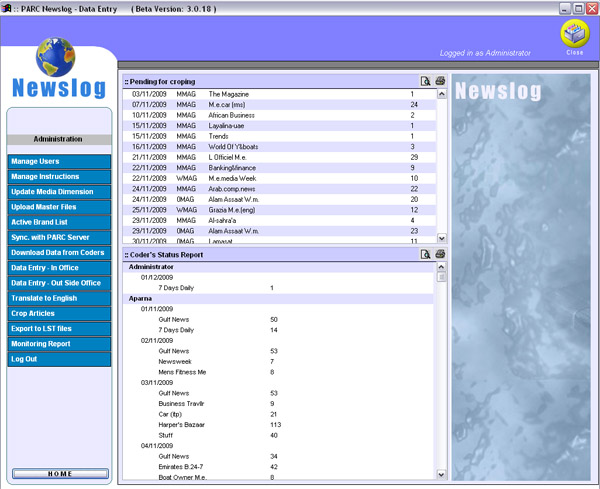Select the row 'The Magazine'
Screen dimensions: 600x489
click(x=279, y=94)
